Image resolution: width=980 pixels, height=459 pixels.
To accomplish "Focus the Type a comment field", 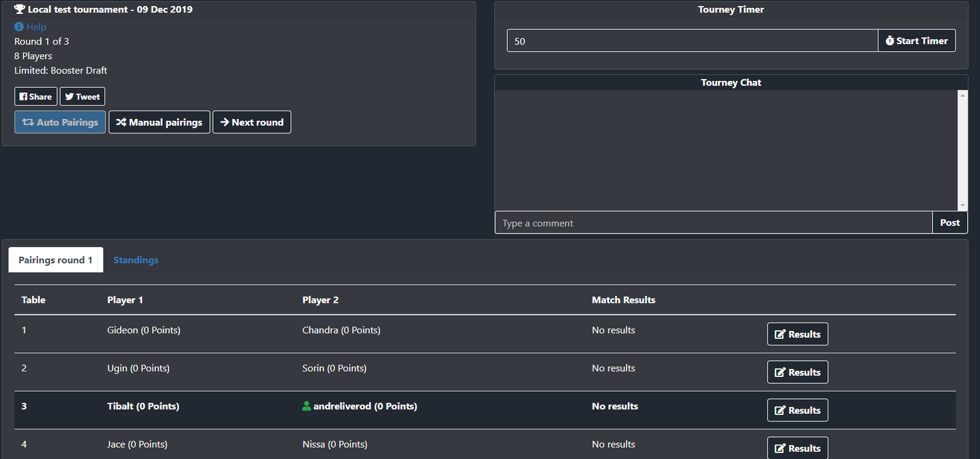I will (x=713, y=223).
